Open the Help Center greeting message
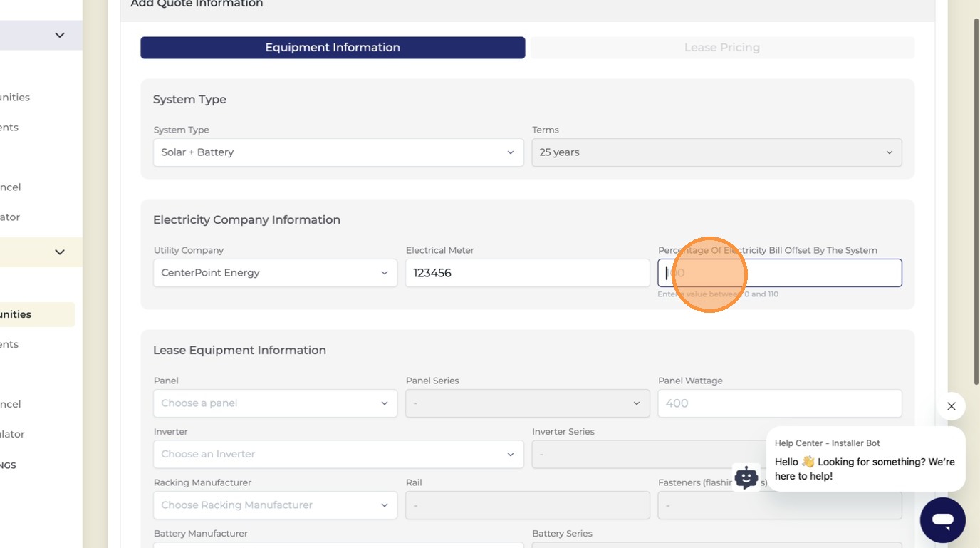Screen dimensions: 980x548 point(866,460)
